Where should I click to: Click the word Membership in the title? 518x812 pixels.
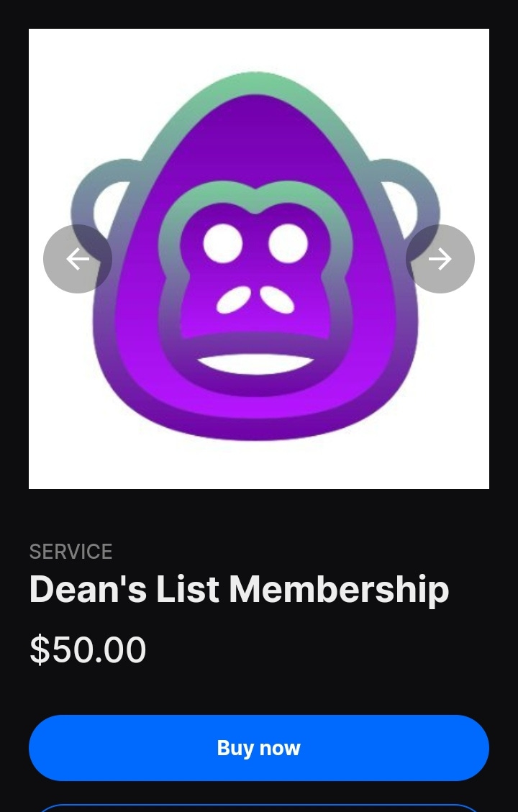coord(339,590)
